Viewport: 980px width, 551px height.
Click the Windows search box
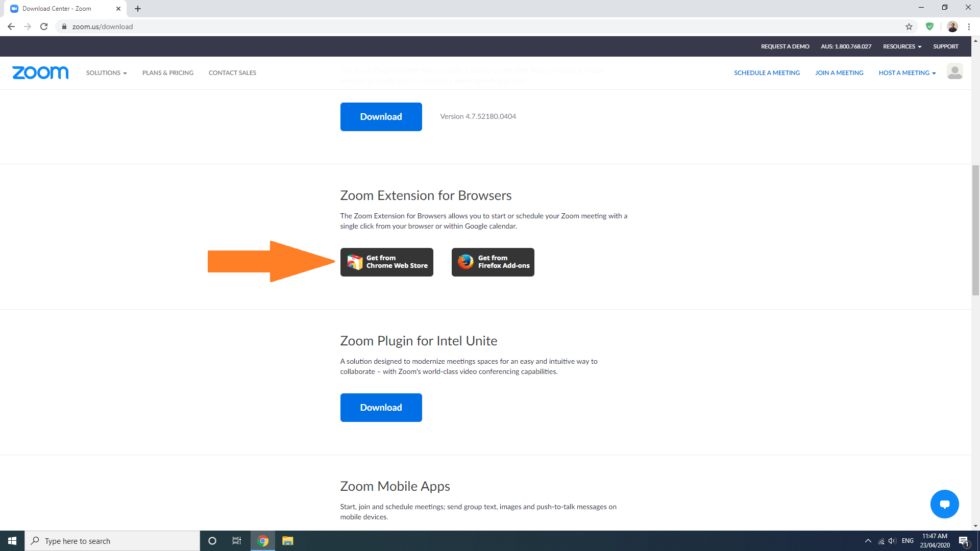(112, 541)
